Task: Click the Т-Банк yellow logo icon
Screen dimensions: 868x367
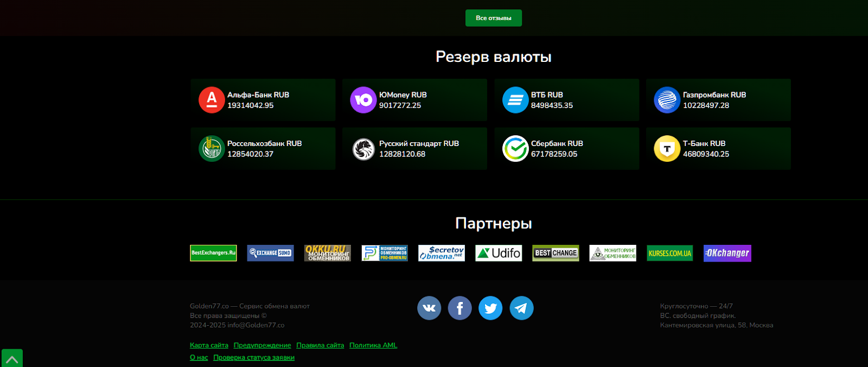Action: [x=667, y=149]
